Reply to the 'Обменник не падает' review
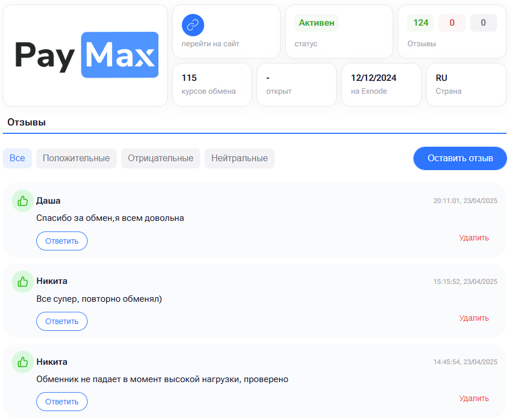The height and width of the screenshot is (420, 511). click(x=62, y=402)
